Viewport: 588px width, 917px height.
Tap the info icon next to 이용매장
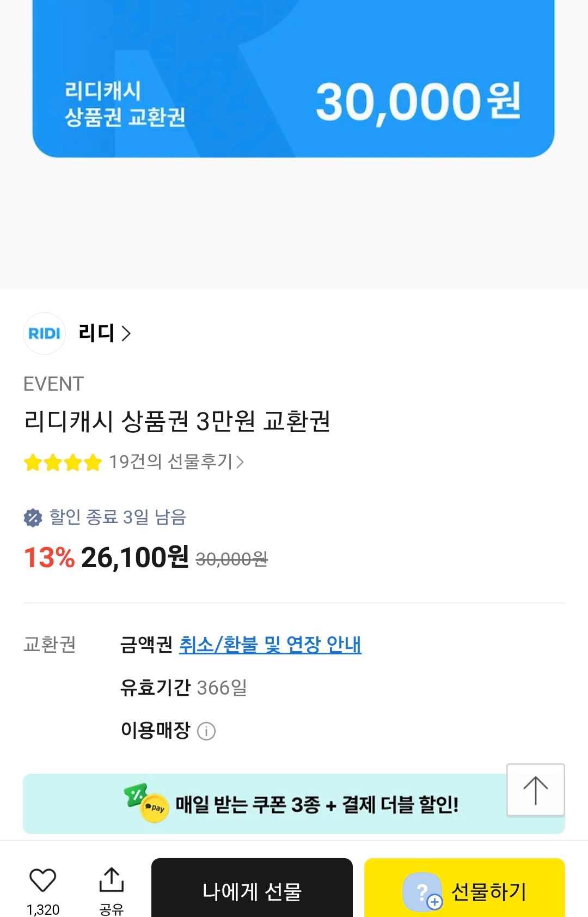pyautogui.click(x=206, y=731)
